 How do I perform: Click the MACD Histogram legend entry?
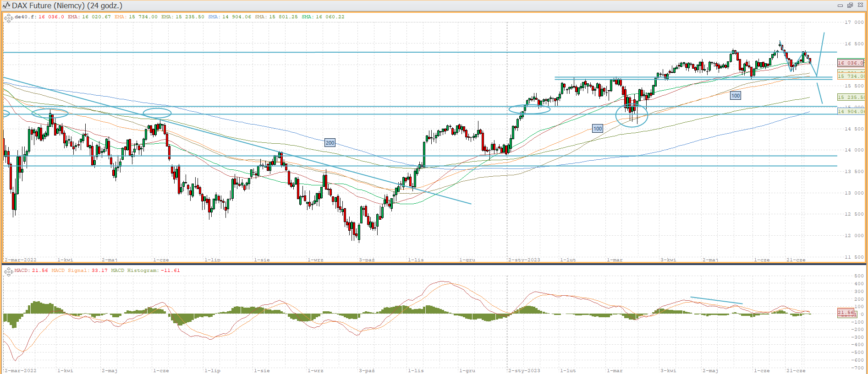145,271
